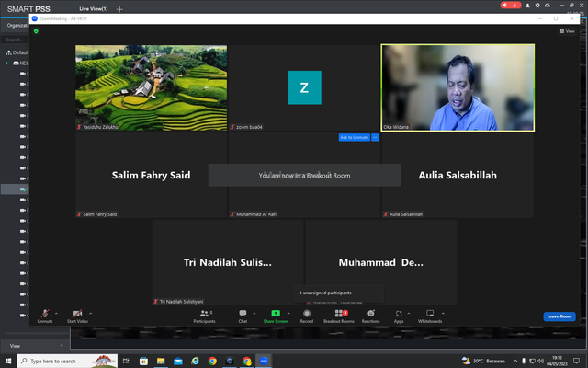The width and height of the screenshot is (588, 368).
Task: Open video options arrow beside Start Video
Action: coord(90,313)
